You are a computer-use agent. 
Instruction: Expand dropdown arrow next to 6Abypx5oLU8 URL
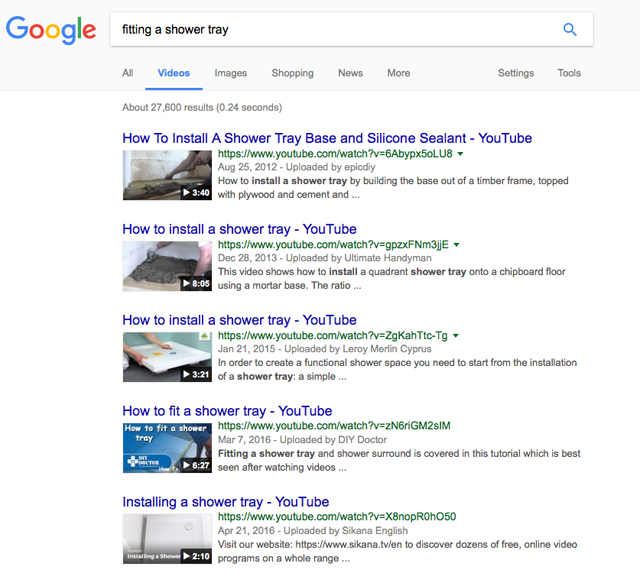[x=460, y=154]
